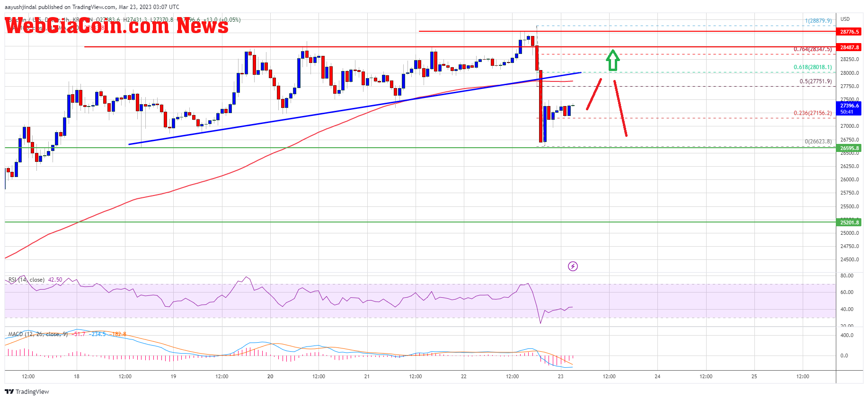
Task: Click Fibonacci level 0.618(28018.1) label
Action: point(813,67)
